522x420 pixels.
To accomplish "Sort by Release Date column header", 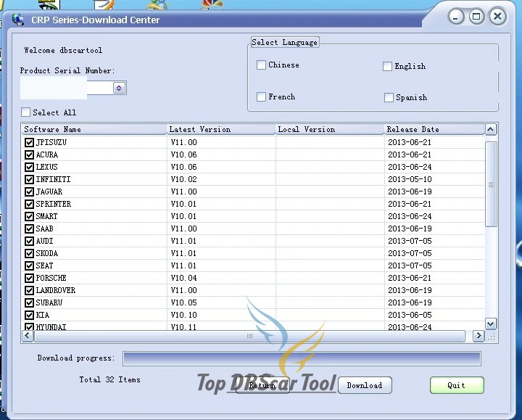I will coord(435,129).
